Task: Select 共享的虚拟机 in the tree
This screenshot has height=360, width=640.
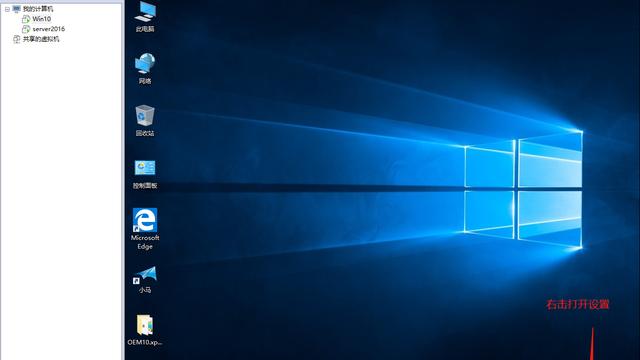Action: coord(41,39)
